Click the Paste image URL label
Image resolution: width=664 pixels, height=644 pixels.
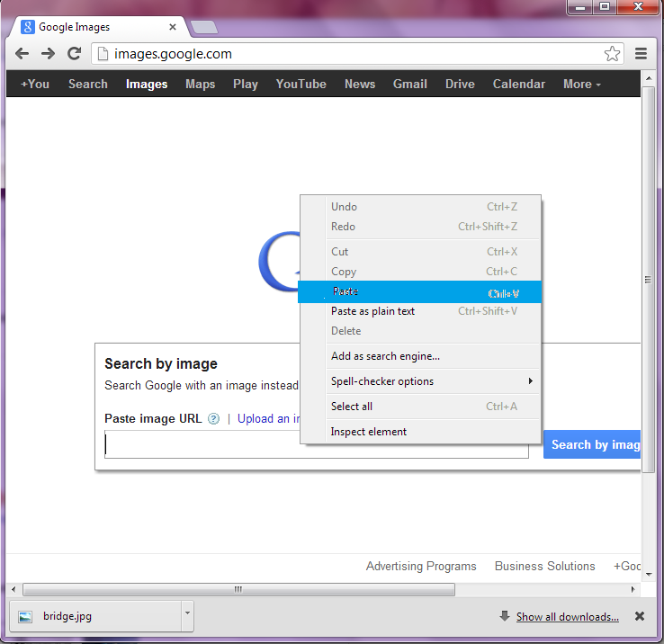(x=153, y=419)
